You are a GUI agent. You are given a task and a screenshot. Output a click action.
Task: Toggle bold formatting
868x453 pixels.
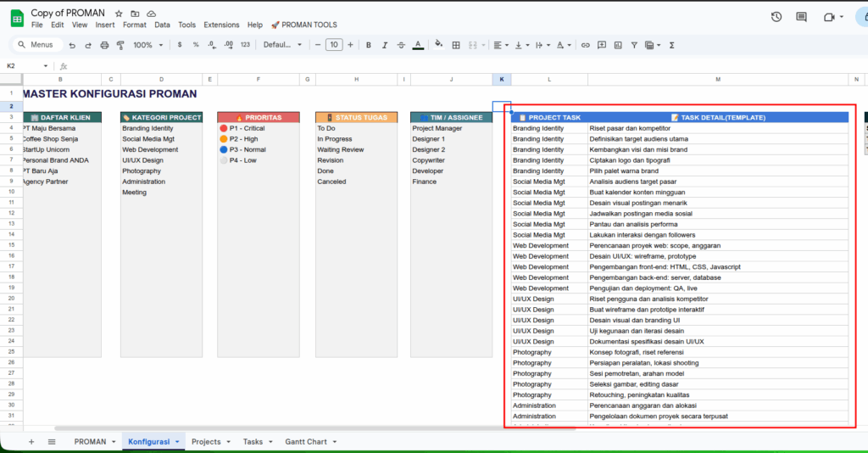(367, 45)
